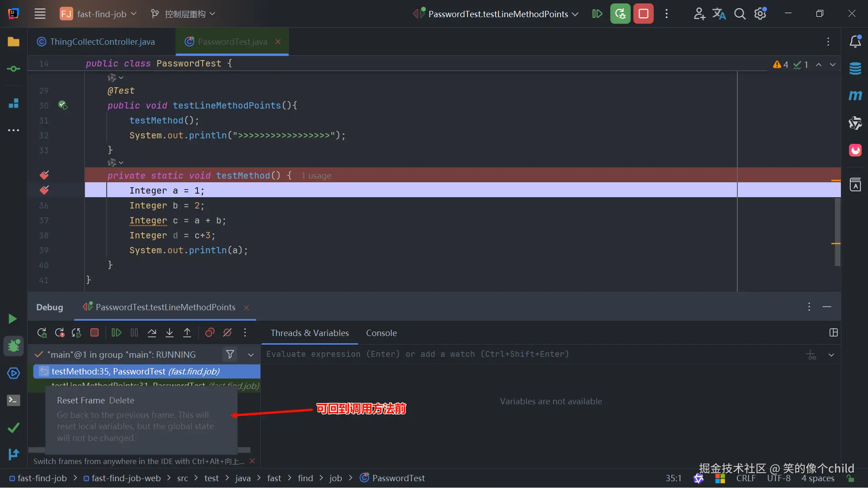
Task: Rerun the debug session in Debug toolbar
Action: (x=42, y=333)
